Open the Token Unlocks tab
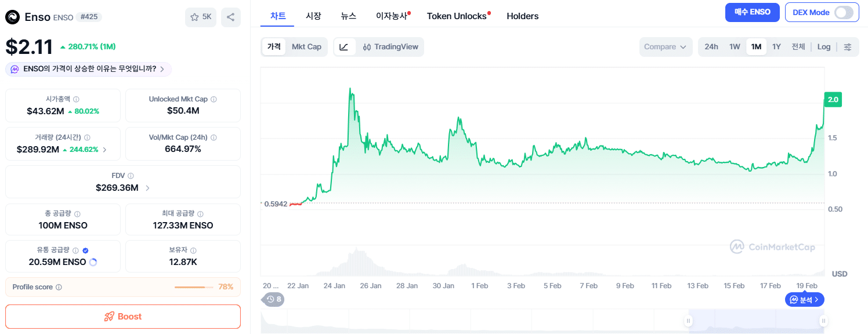The width and height of the screenshot is (868, 334). (x=456, y=16)
